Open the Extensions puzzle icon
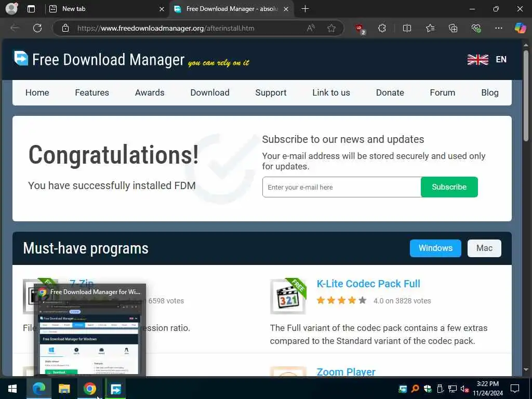This screenshot has width=532, height=399. 382,28
